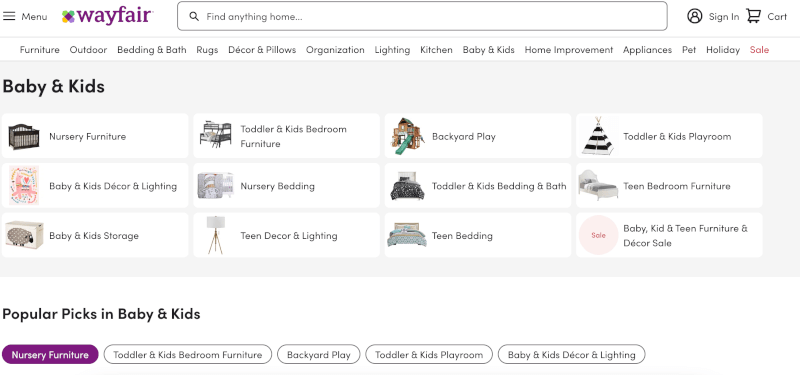
Task: Open the Sign In account icon
Action: pos(694,16)
